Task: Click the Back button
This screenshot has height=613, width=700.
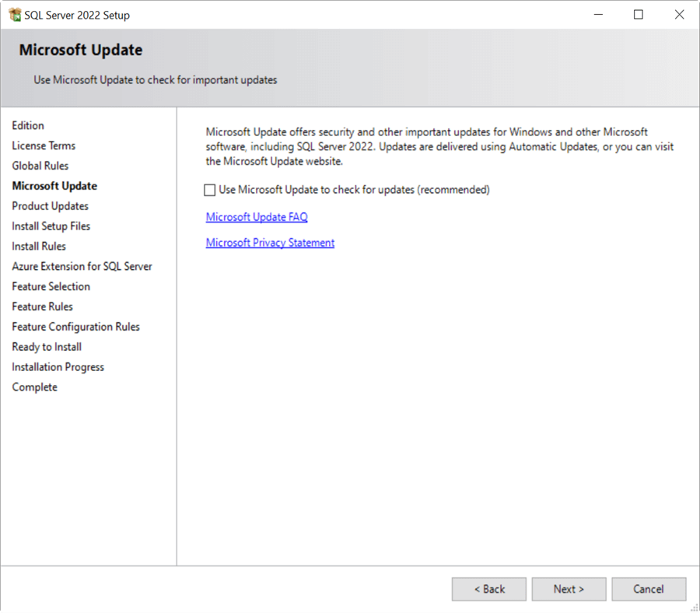Action: pyautogui.click(x=488, y=589)
